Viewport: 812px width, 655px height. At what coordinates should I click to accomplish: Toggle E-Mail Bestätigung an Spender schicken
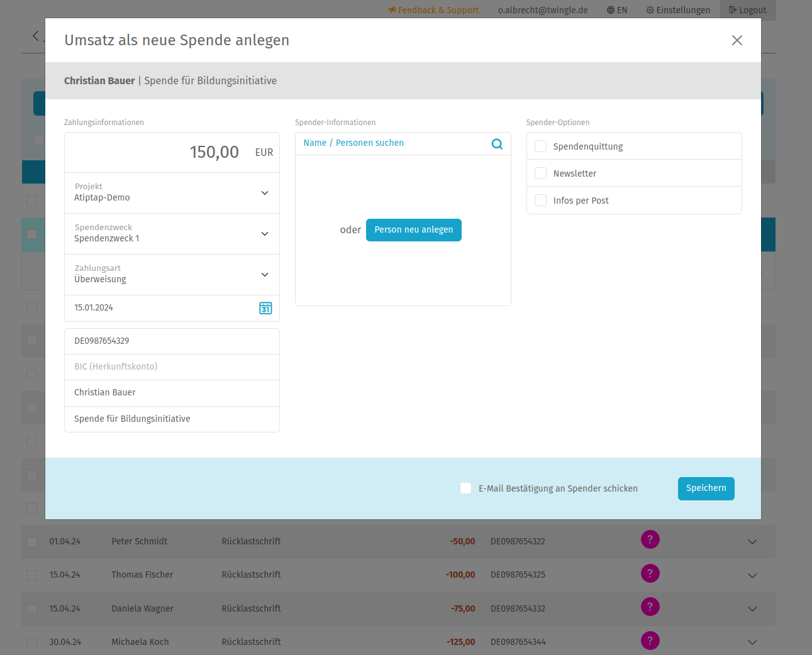pos(465,488)
